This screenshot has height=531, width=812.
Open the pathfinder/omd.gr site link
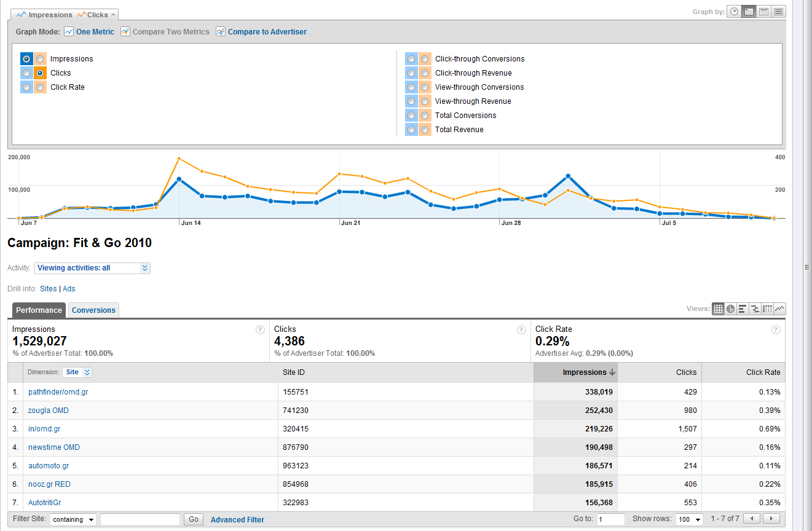[58, 392]
